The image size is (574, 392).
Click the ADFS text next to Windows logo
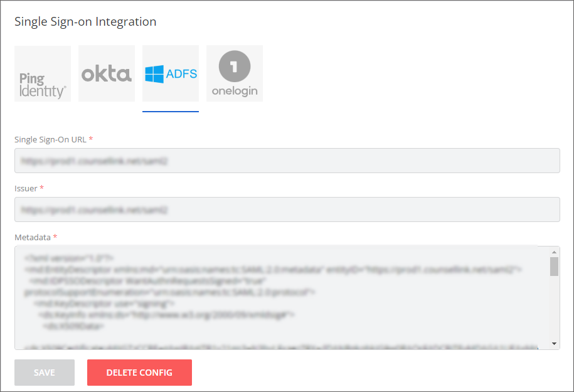[181, 74]
